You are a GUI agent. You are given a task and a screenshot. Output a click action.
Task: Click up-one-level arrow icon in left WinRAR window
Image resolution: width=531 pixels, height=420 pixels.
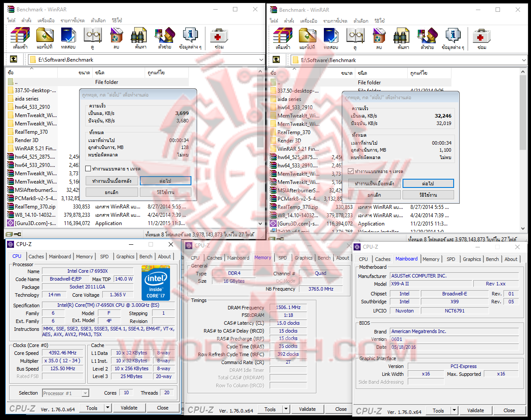click(14, 59)
